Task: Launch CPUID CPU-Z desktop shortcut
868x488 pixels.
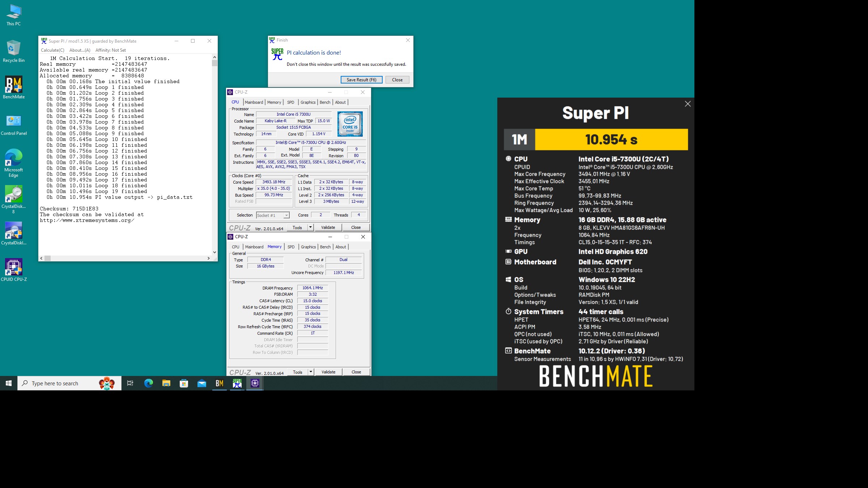Action: (14, 270)
